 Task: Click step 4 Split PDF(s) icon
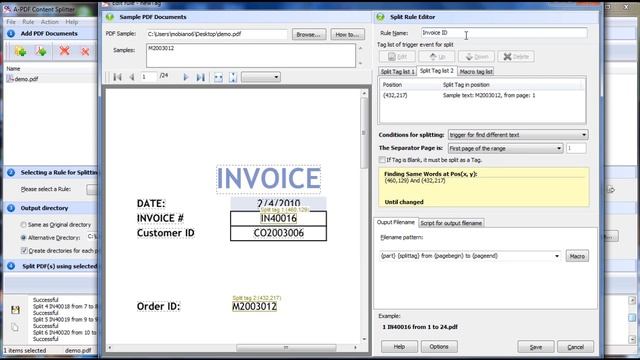[11, 266]
